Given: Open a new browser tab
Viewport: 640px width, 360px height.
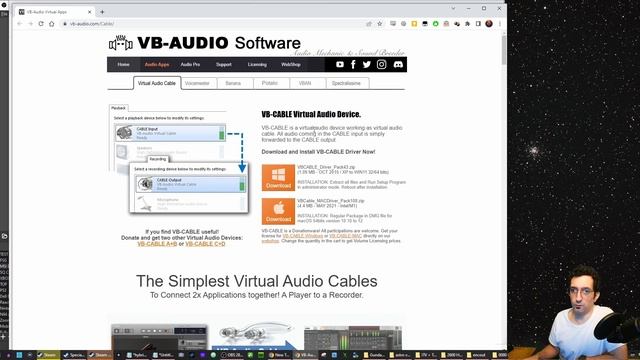Looking at the screenshot, I should (x=102, y=12).
